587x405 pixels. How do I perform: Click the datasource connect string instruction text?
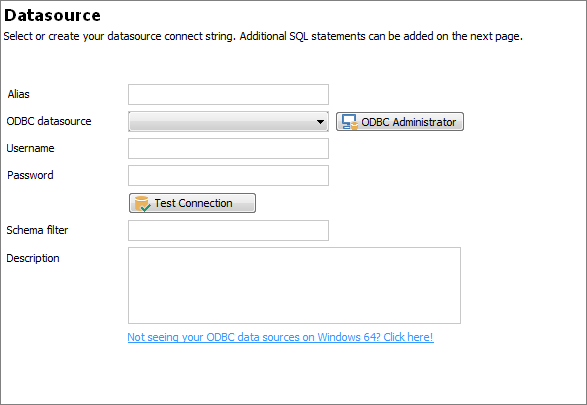pos(263,36)
